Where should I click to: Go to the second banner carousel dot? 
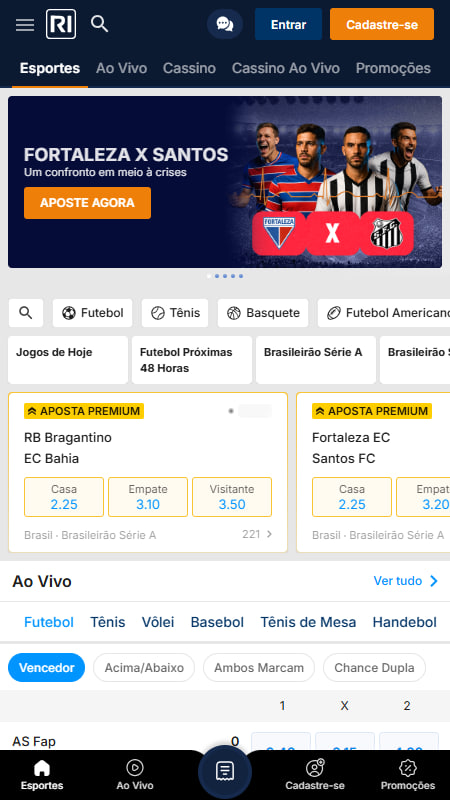tap(217, 276)
